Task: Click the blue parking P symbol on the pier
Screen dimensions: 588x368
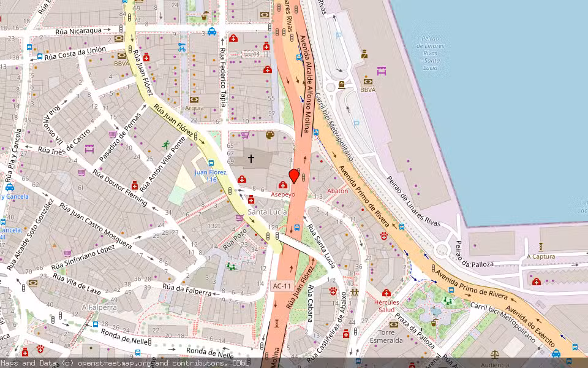Action: coord(355,123)
